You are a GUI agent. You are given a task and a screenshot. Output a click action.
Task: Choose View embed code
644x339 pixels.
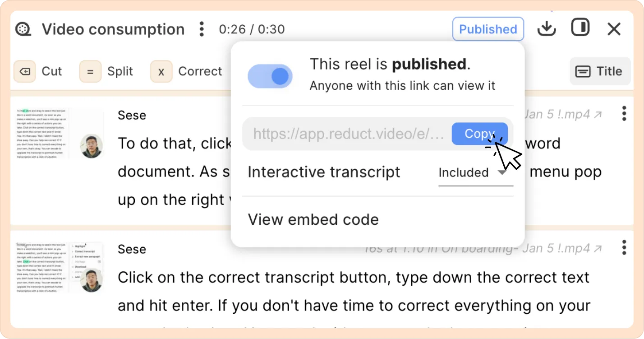pos(313,220)
